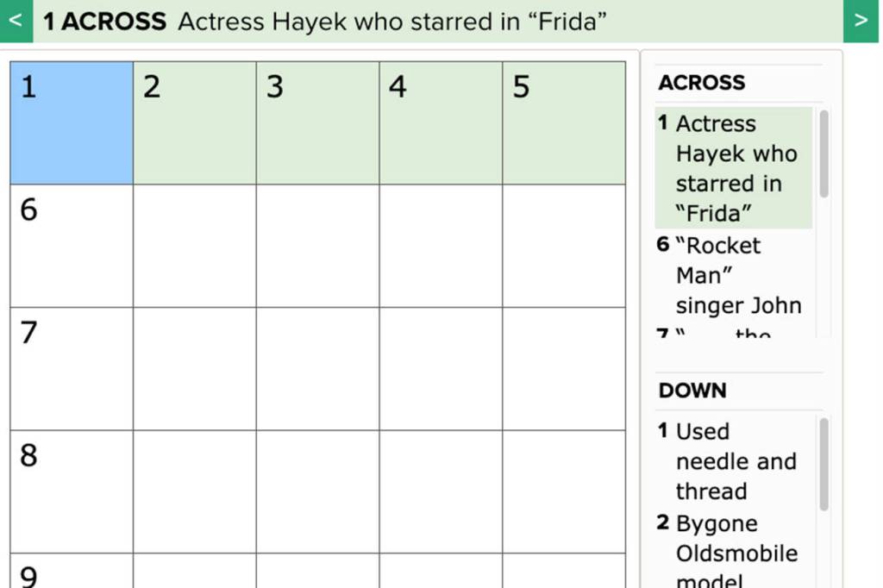The height and width of the screenshot is (588, 883).
Task: Choose 6 Across "Rocket Man" singer clue
Action: (x=733, y=276)
